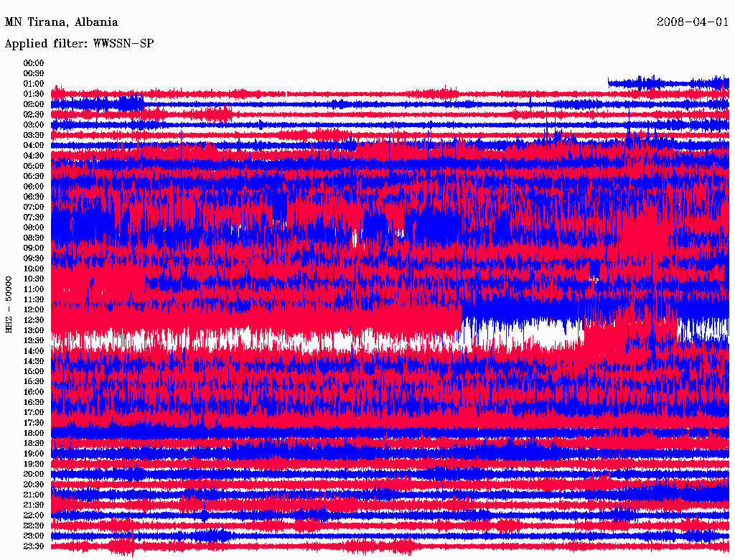Select the 15:00 time label
This screenshot has height=560, width=735.
click(x=33, y=371)
